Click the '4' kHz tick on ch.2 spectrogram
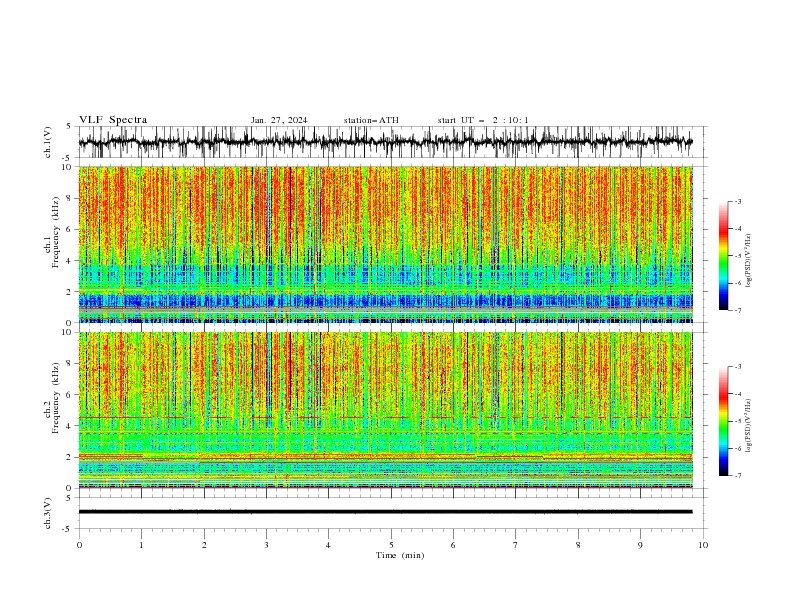Screen dimensions: 792x612 click(70, 426)
